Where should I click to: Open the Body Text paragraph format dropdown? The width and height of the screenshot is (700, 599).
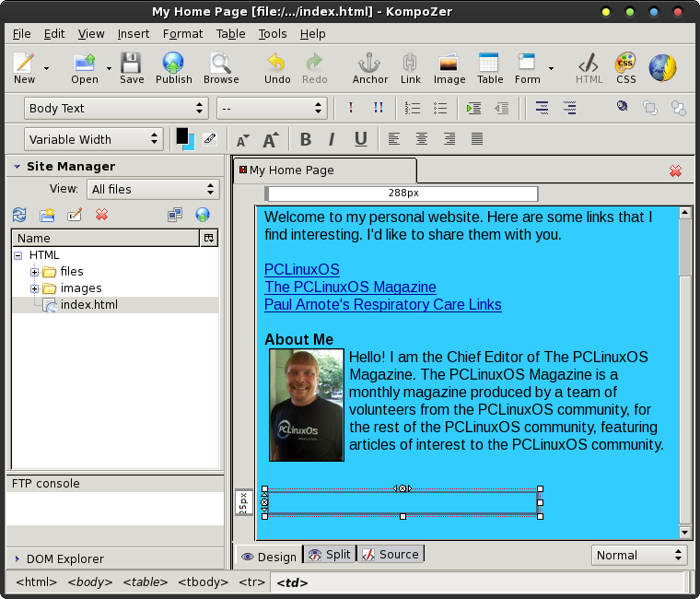(116, 108)
